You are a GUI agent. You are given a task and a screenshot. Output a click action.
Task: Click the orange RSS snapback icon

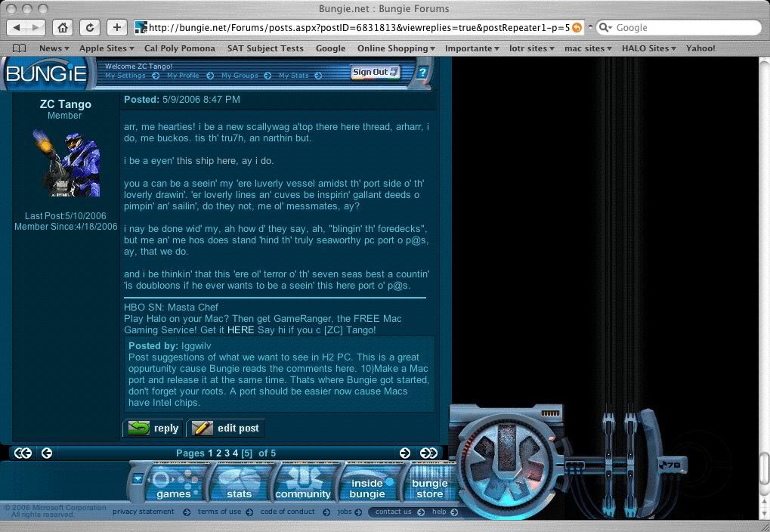(x=577, y=28)
